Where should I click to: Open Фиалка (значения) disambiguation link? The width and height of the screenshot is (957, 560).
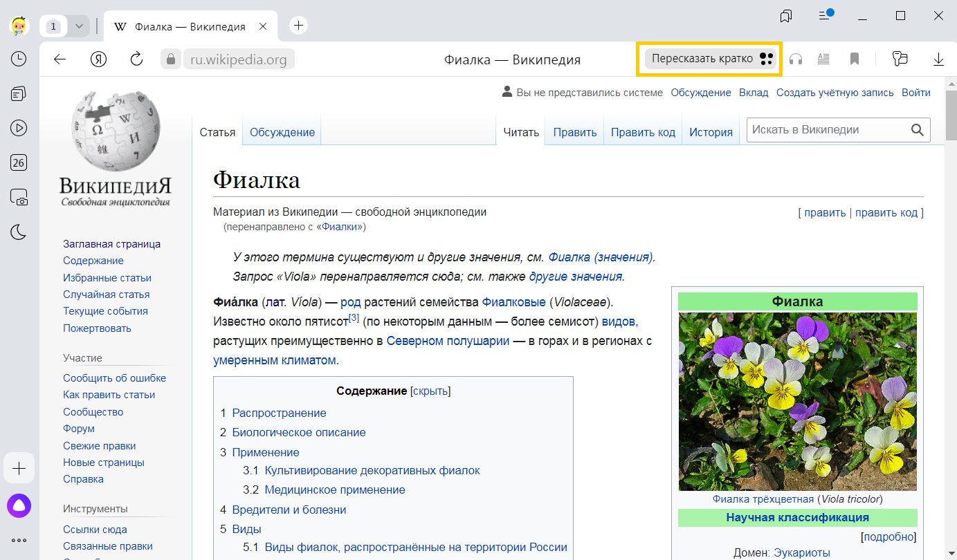601,257
